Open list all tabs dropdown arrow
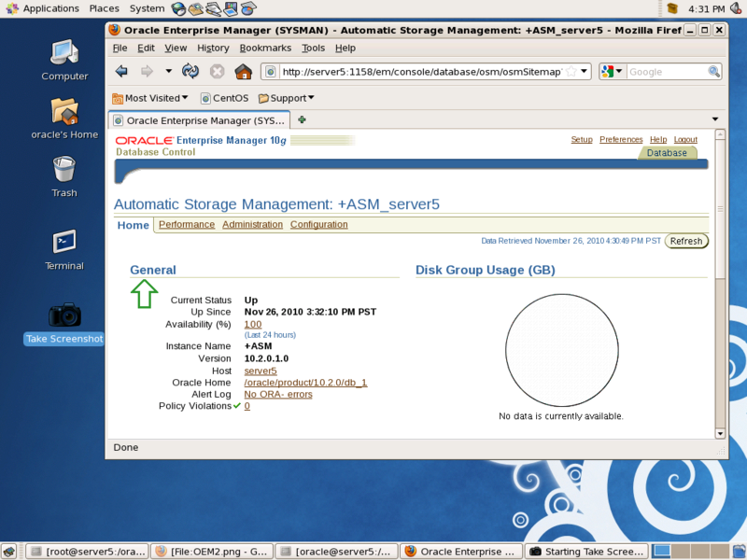This screenshot has height=560, width=747. (x=715, y=119)
